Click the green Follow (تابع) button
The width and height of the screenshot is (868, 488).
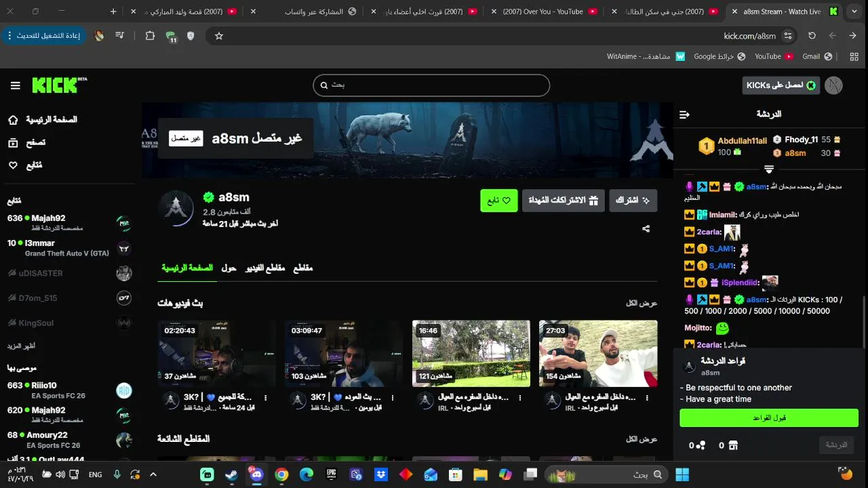(499, 201)
